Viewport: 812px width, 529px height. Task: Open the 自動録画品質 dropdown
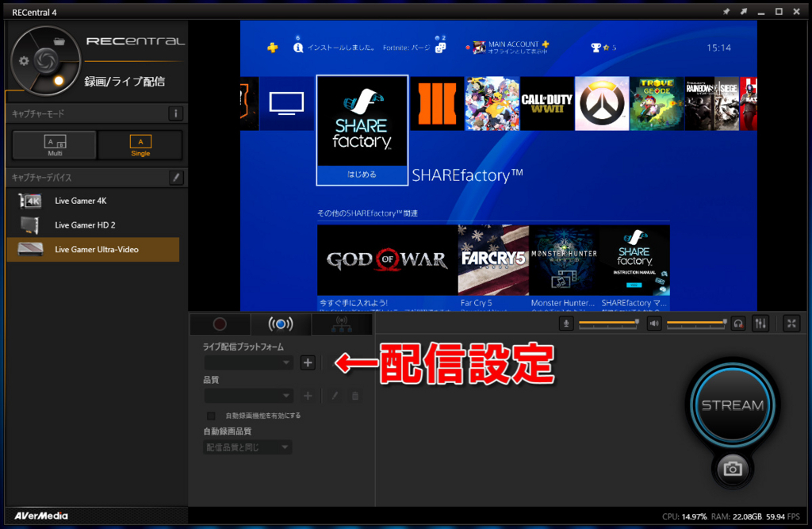coord(248,447)
